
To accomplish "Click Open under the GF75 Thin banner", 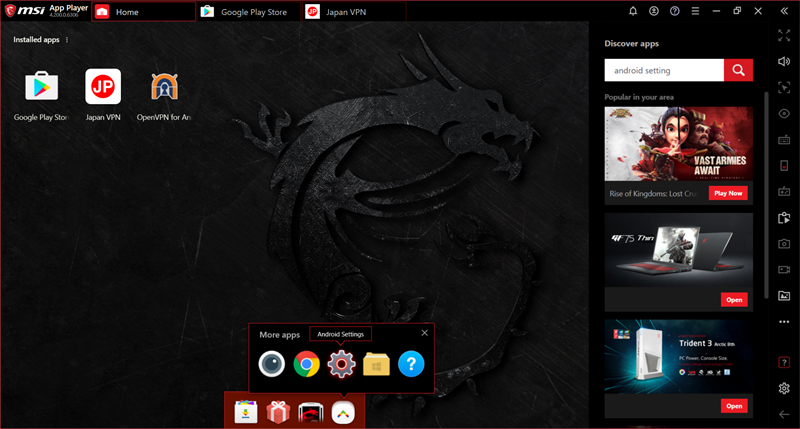I will [734, 300].
